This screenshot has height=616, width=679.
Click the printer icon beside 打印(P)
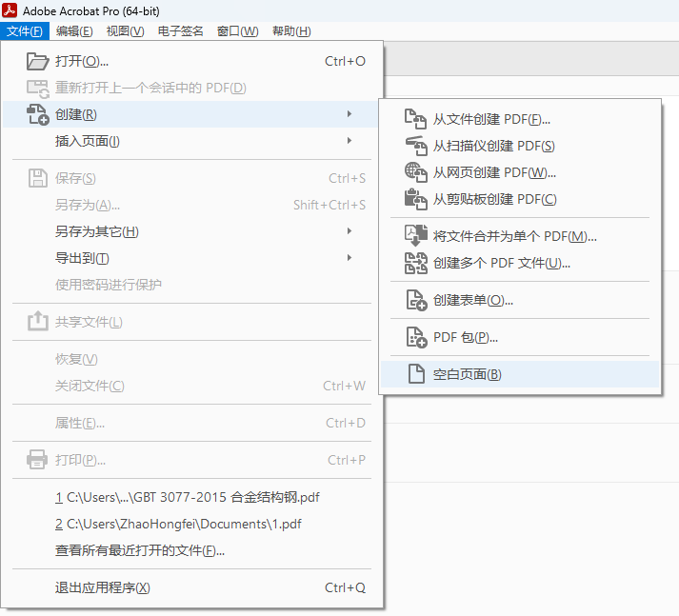[37, 459]
